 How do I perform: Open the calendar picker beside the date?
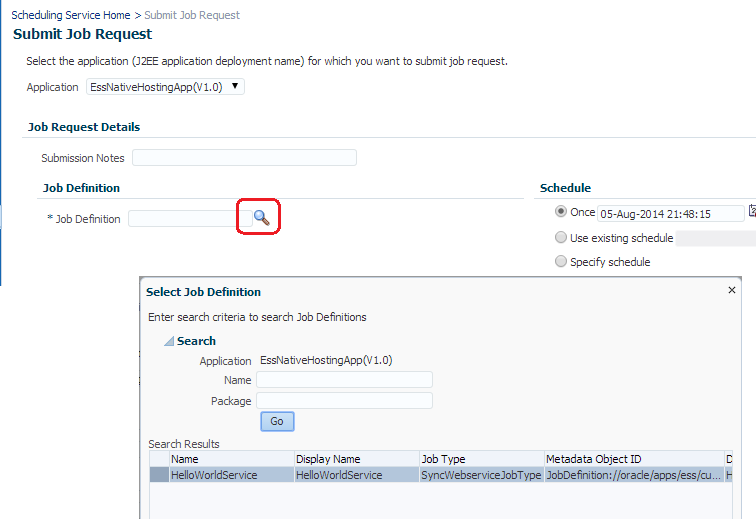coord(751,212)
